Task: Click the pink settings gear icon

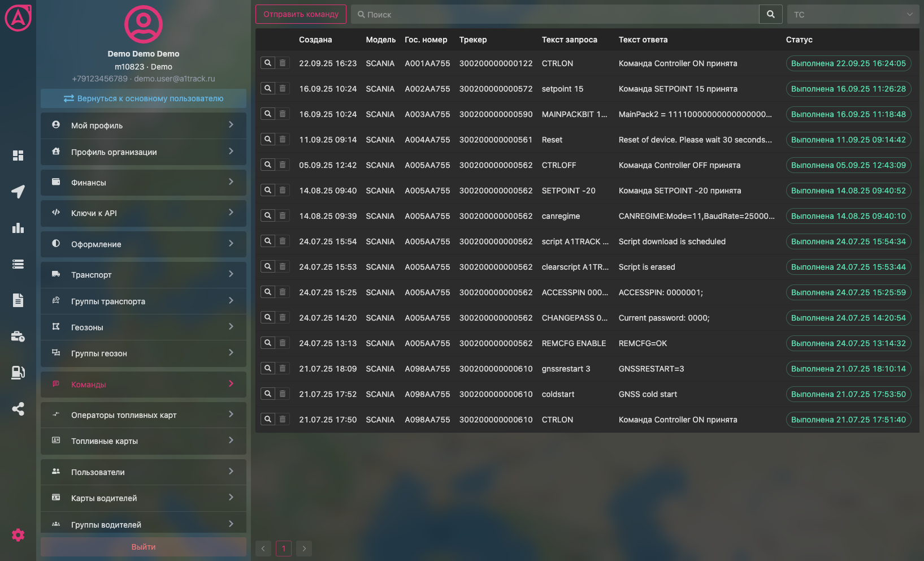Action: 18,535
